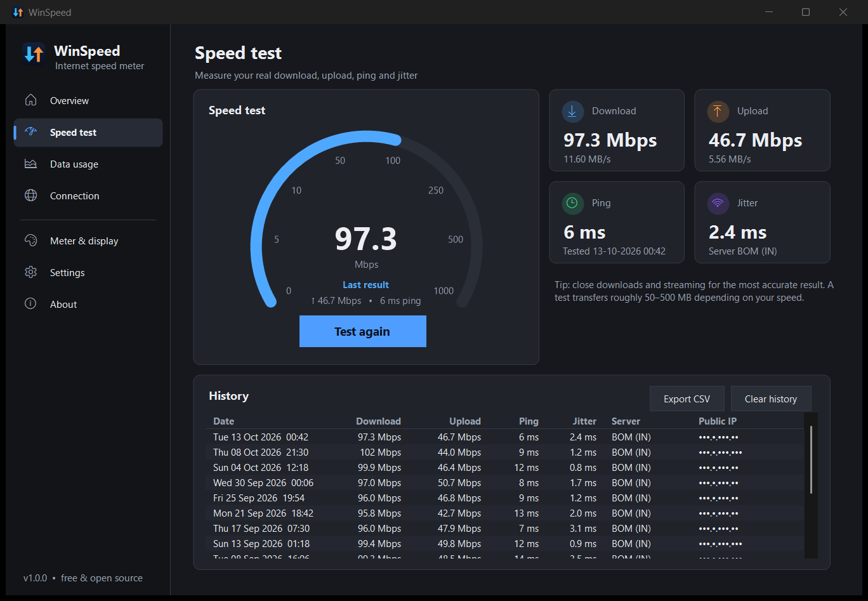
Task: Select the Fri 25 Sep 2026 19:54 row
Action: pos(505,498)
